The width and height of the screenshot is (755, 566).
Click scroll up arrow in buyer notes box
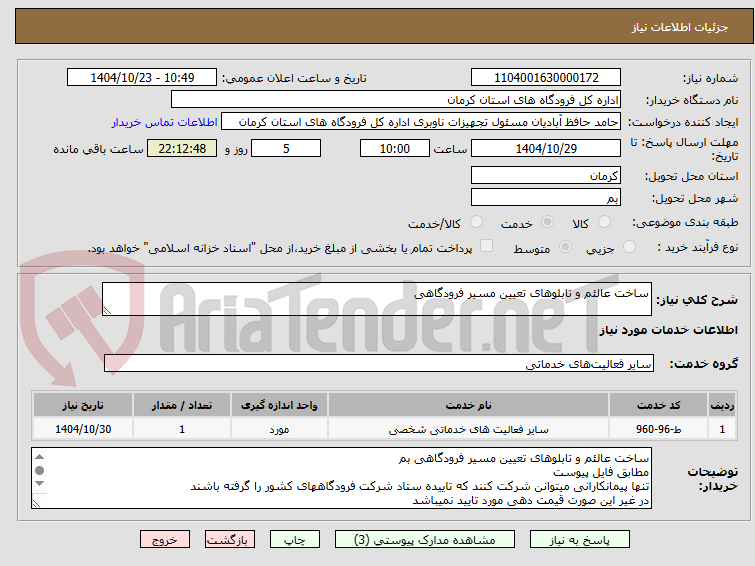tap(39, 457)
